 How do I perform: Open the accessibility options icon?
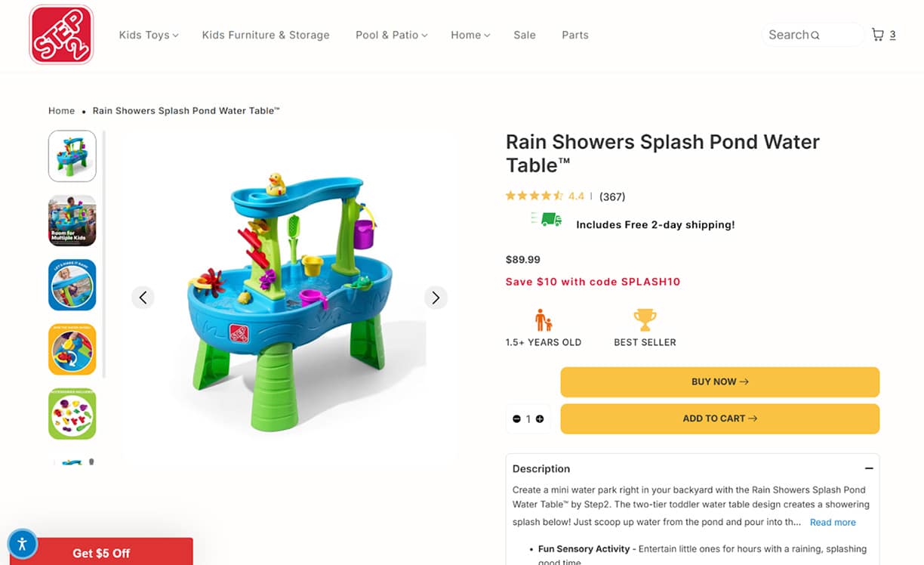click(x=22, y=543)
